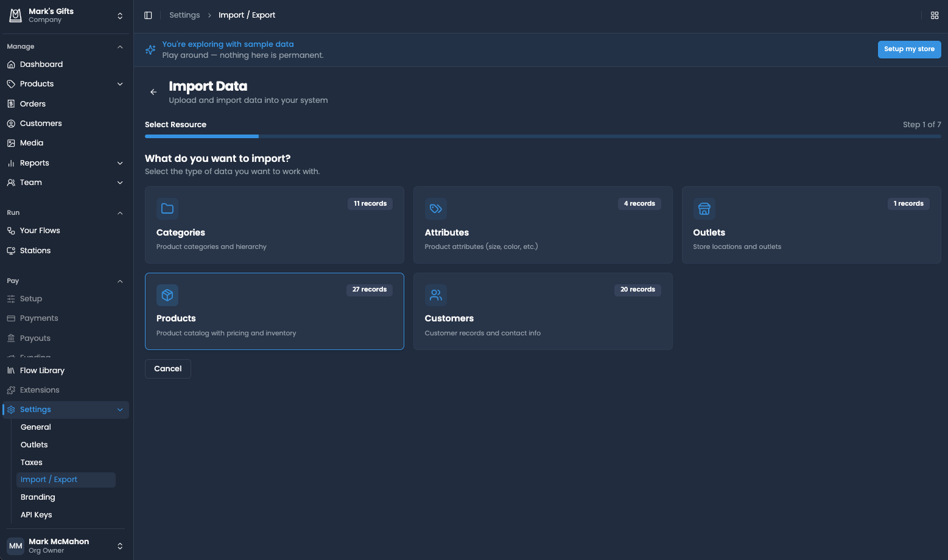The height and width of the screenshot is (560, 948).
Task: Click 'Product catalog with pricing and inventory' text
Action: [226, 334]
